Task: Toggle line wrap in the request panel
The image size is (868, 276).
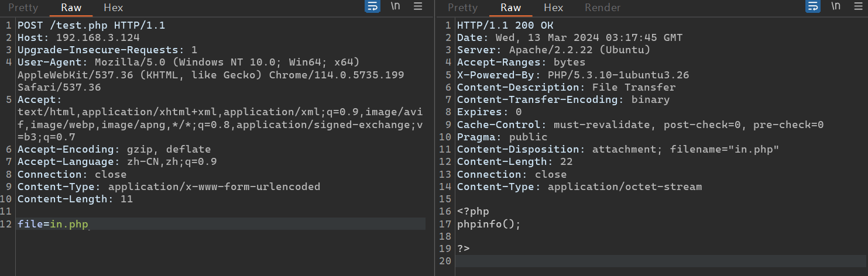Action: pyautogui.click(x=372, y=6)
